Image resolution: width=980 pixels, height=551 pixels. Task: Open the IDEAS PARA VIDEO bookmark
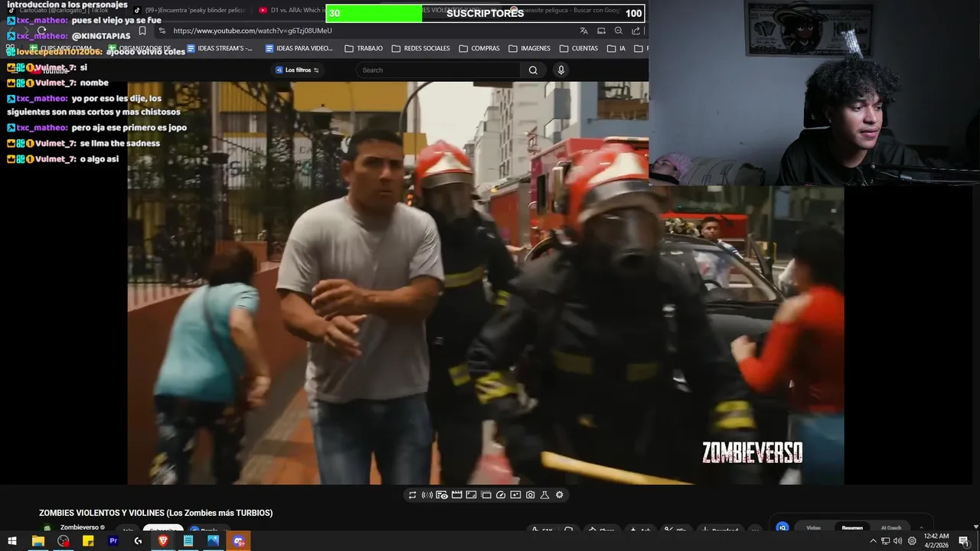(x=299, y=48)
